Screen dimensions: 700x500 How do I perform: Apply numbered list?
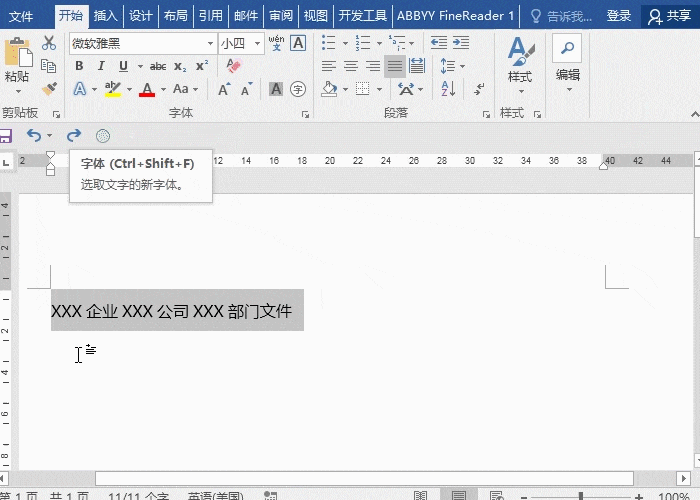(x=363, y=43)
